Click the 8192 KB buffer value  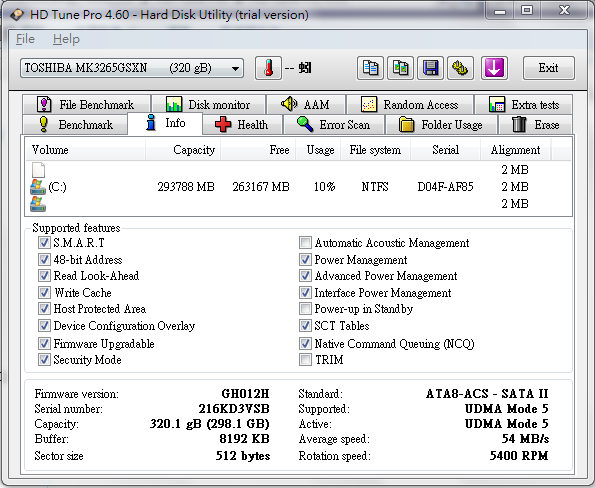pyautogui.click(x=244, y=439)
